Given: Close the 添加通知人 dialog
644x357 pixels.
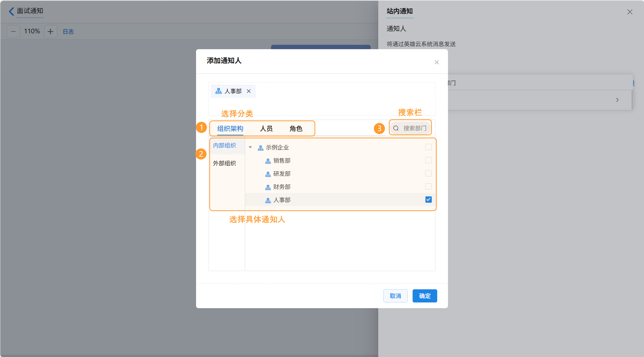Looking at the screenshot, I should click(x=436, y=62).
